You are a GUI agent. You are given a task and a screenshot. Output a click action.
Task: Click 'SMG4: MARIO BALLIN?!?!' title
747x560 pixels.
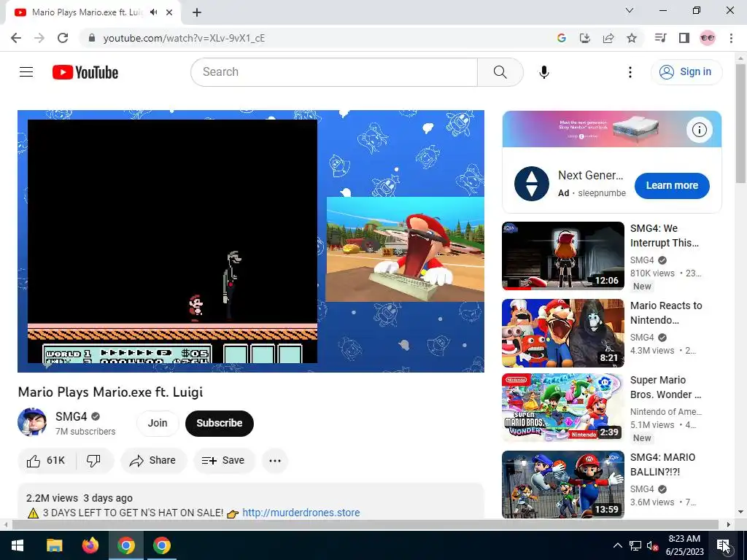[x=662, y=464]
